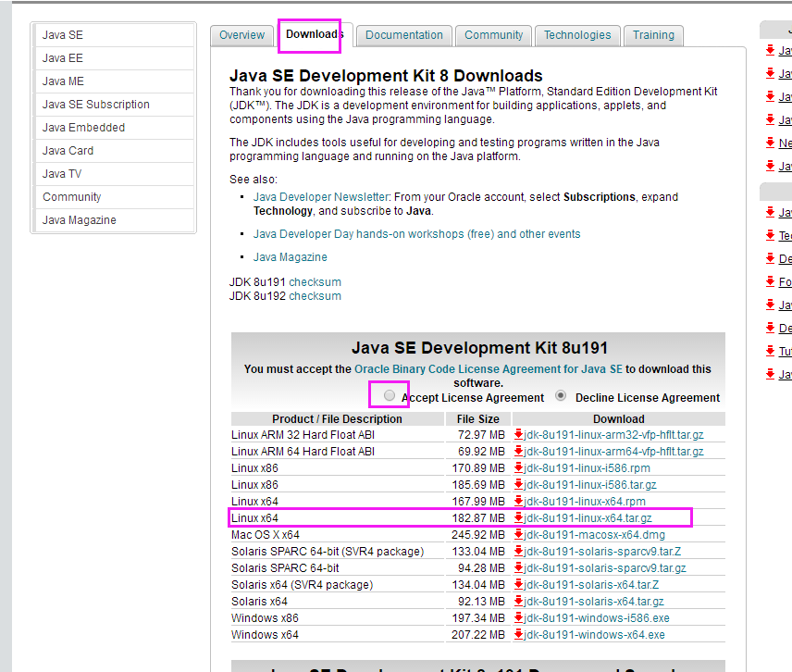Download jdk-8u191-linux-x64.tar.gz file link
The width and height of the screenshot is (792, 672).
point(588,518)
